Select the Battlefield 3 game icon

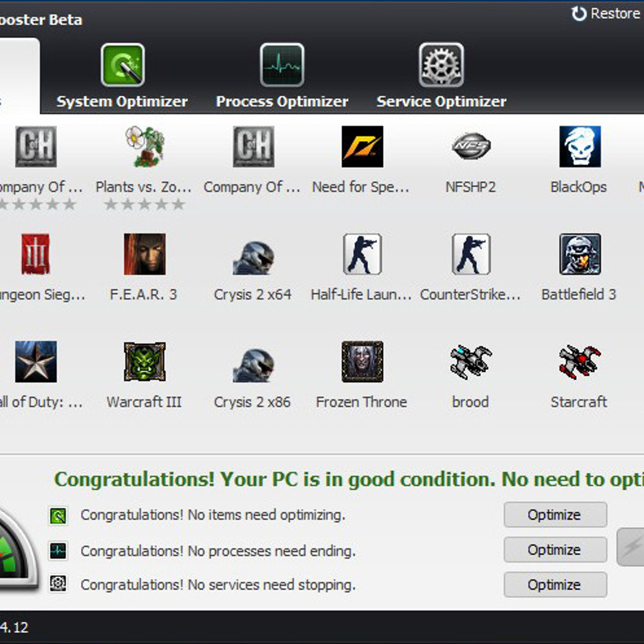tap(580, 254)
